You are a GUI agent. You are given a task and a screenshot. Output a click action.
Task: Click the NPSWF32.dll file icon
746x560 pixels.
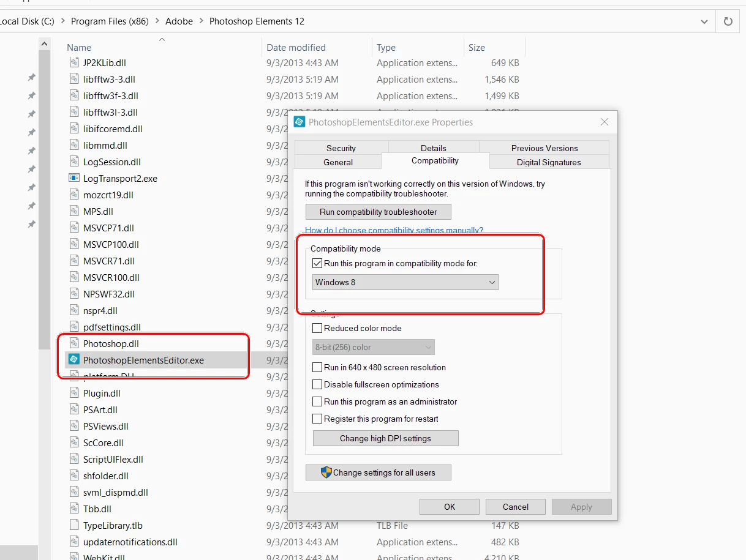pyautogui.click(x=74, y=294)
